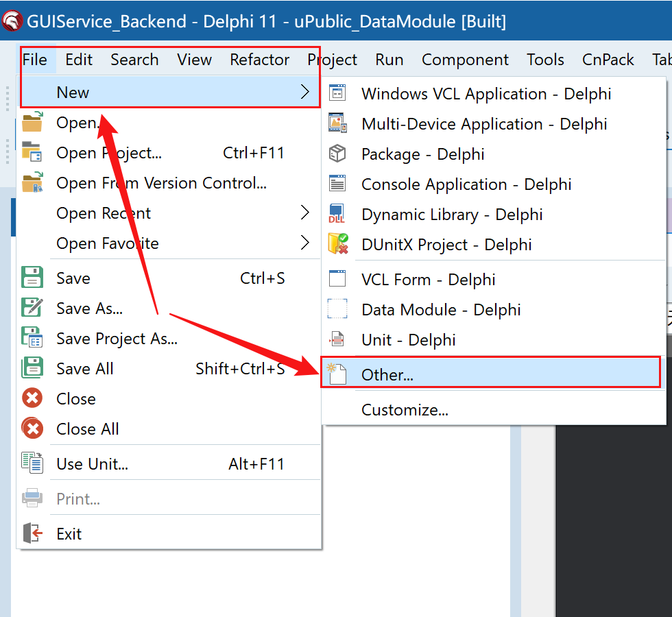Open the Run menu
The width and height of the screenshot is (672, 617).
click(x=389, y=60)
